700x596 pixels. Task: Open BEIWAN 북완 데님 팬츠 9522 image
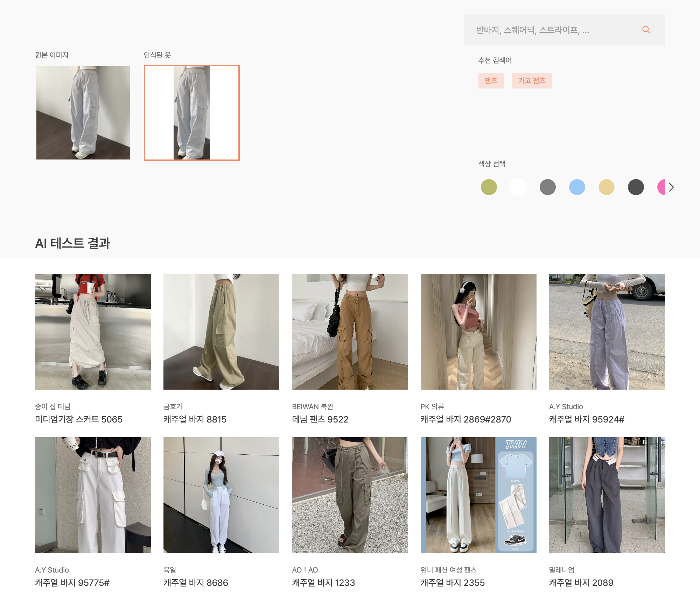350,332
